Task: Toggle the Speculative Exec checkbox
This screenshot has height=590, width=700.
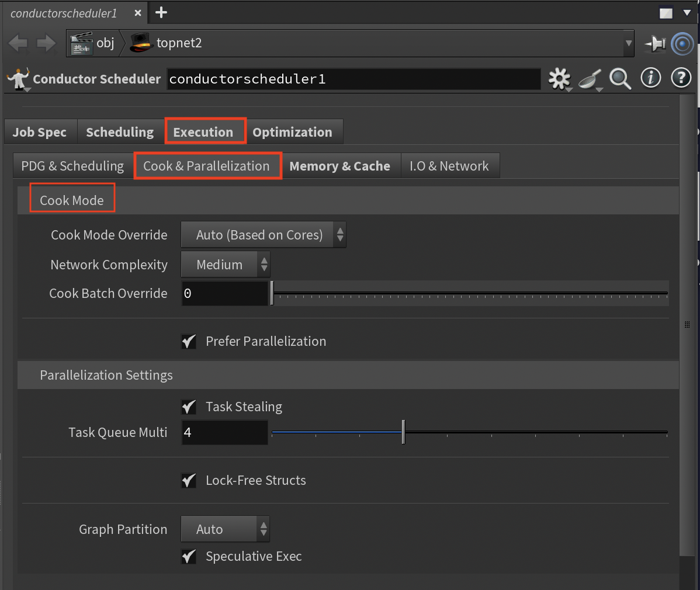Action: (189, 557)
